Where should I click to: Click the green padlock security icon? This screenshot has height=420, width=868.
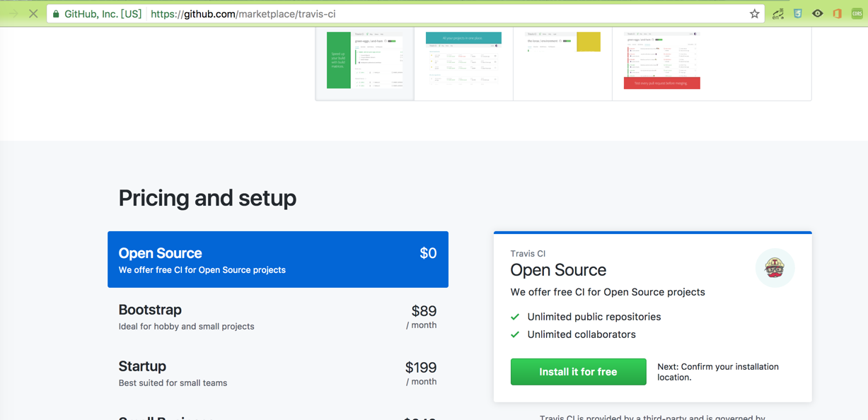coord(56,13)
